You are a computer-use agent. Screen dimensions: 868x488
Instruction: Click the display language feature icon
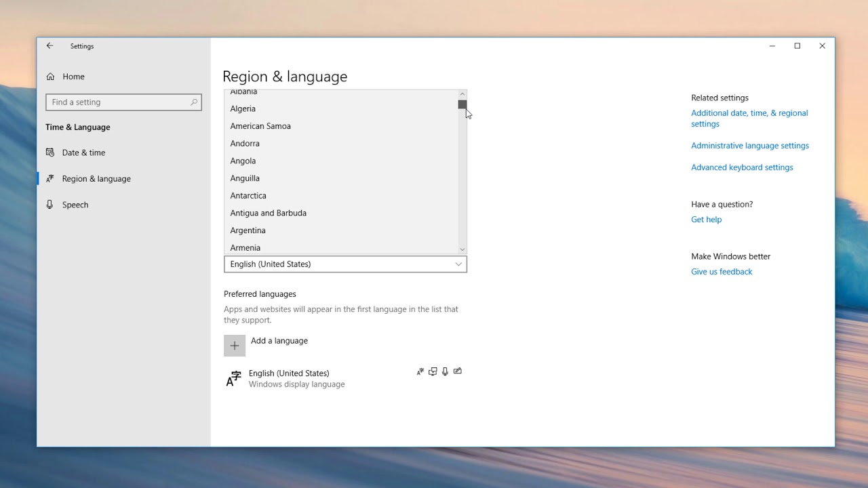[x=420, y=371]
